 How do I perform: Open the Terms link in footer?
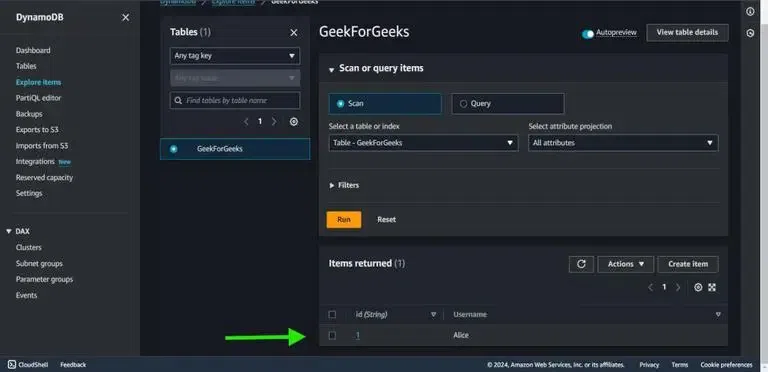(x=680, y=365)
